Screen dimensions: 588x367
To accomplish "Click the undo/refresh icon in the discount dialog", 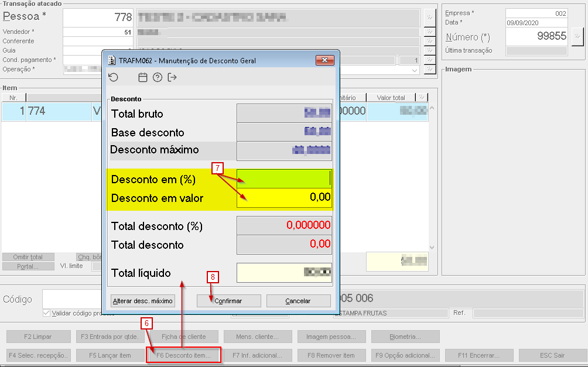I will click(113, 78).
